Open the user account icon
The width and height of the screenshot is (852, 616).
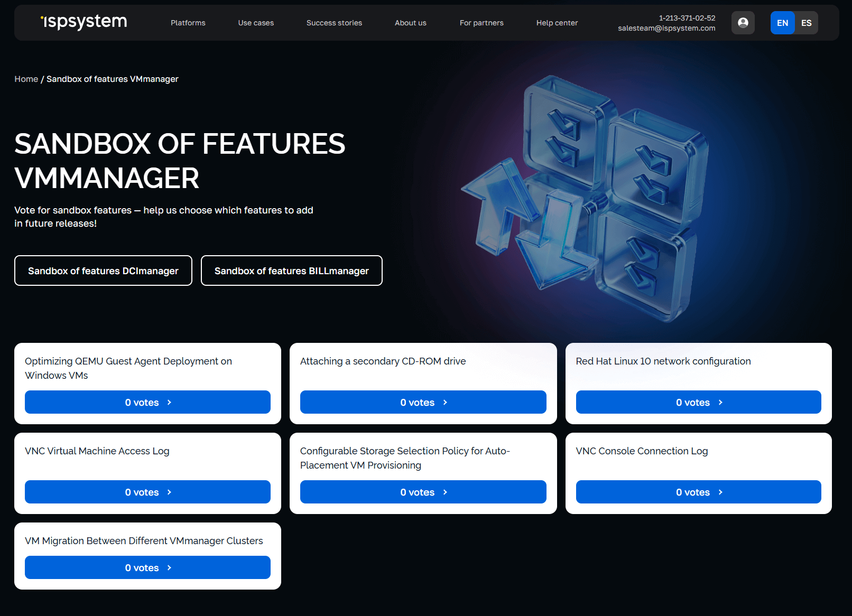click(743, 23)
